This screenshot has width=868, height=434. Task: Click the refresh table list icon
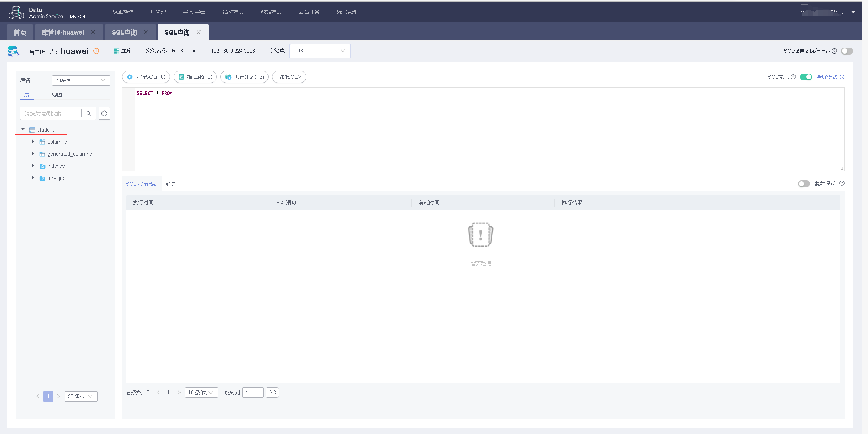click(x=104, y=113)
